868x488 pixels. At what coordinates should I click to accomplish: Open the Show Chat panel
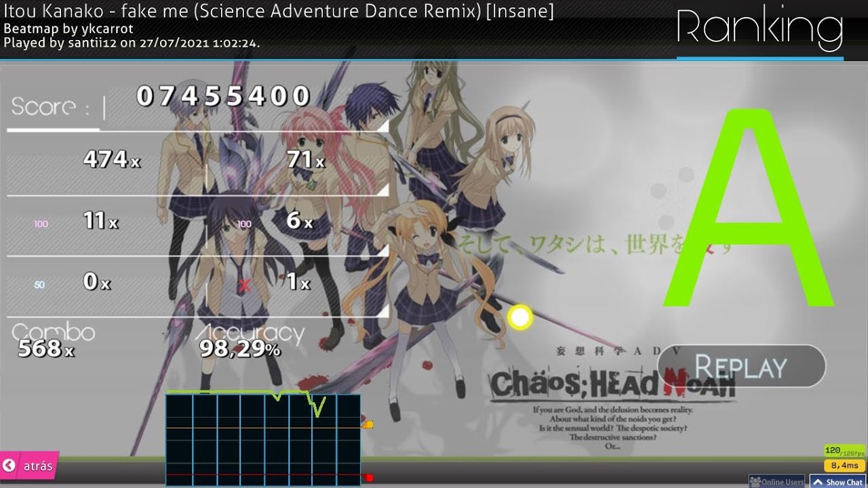coord(838,482)
